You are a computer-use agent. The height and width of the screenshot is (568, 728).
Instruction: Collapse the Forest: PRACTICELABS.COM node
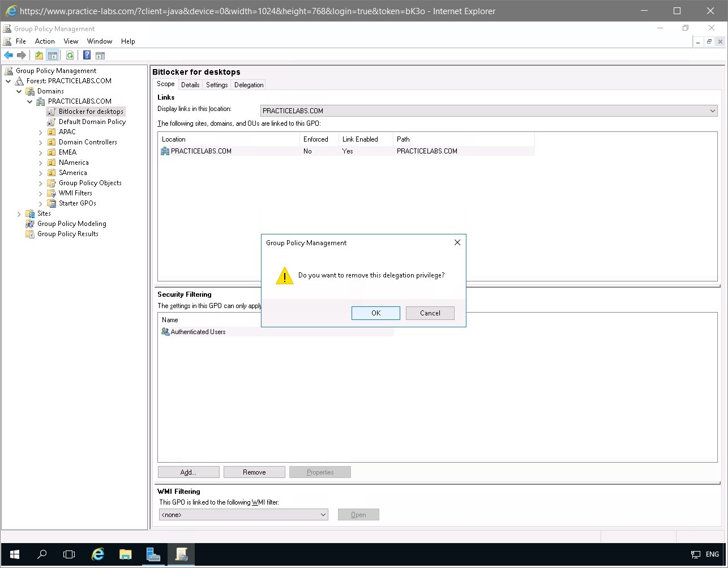point(8,81)
